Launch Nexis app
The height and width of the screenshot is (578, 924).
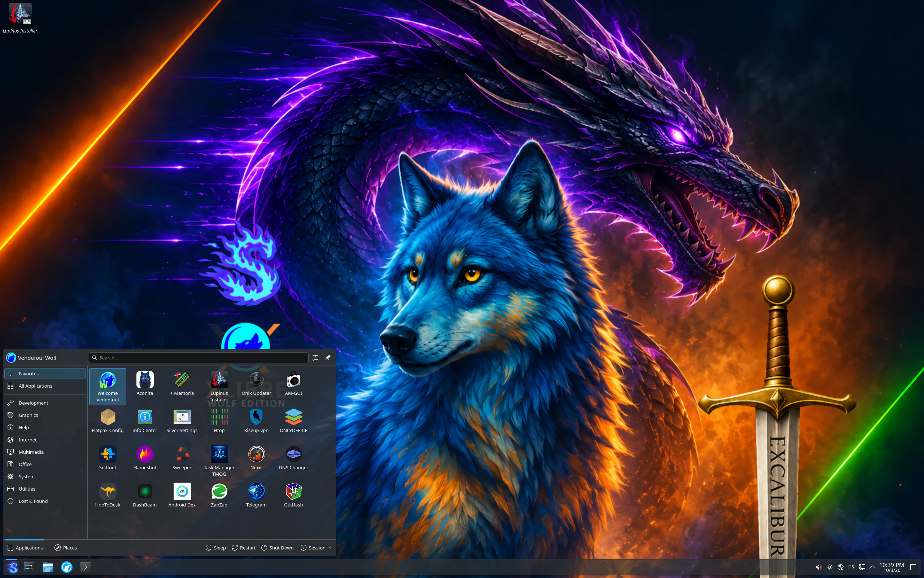point(256,458)
